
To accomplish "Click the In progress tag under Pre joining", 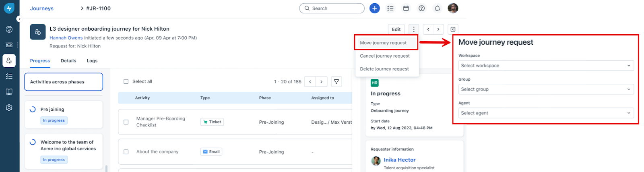I will [54, 120].
